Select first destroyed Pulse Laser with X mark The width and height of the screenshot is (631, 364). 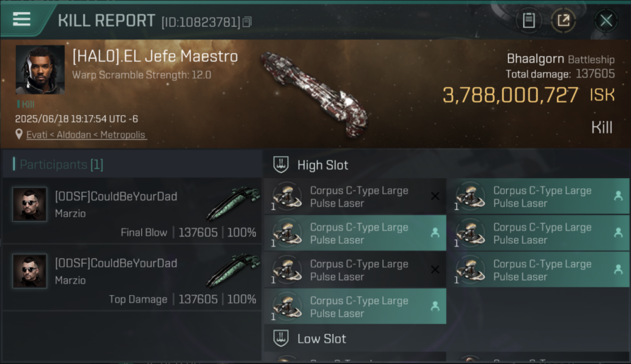coord(355,197)
